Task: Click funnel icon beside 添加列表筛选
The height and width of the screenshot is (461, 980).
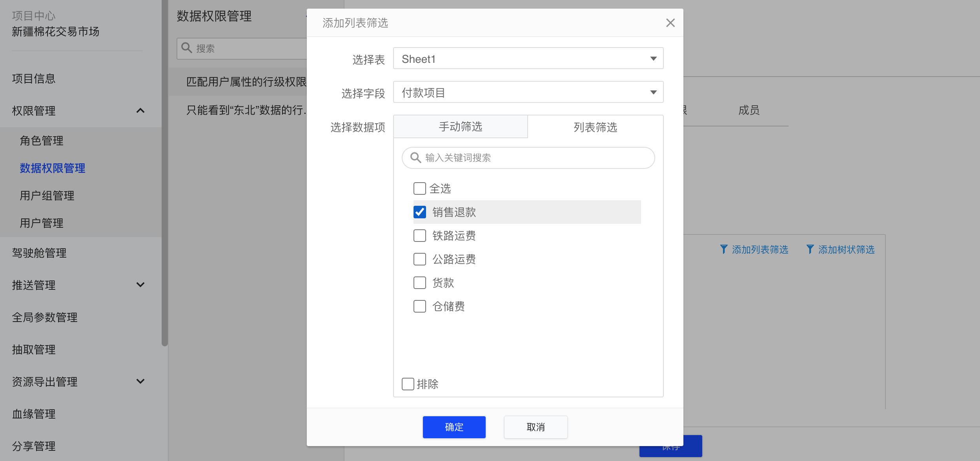Action: coord(724,249)
